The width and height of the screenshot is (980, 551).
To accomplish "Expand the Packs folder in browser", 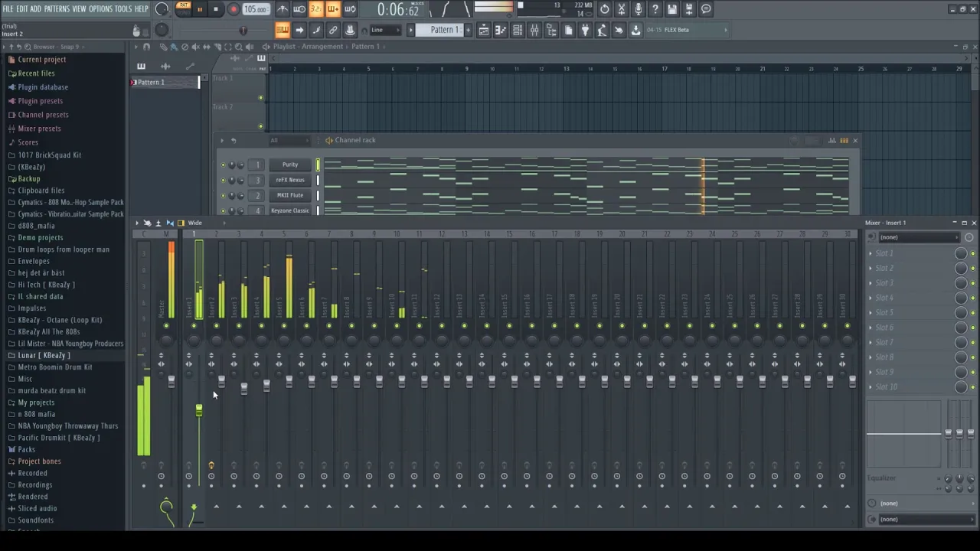I will pos(26,450).
